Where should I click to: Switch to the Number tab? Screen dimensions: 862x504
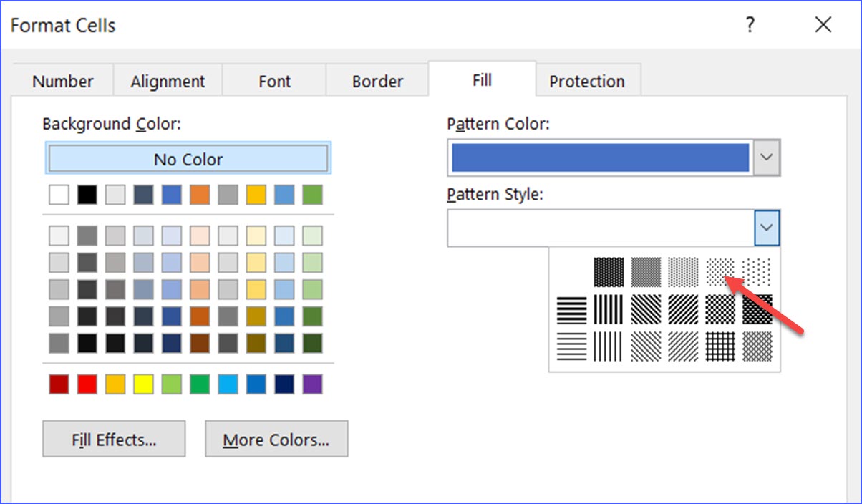pyautogui.click(x=62, y=81)
